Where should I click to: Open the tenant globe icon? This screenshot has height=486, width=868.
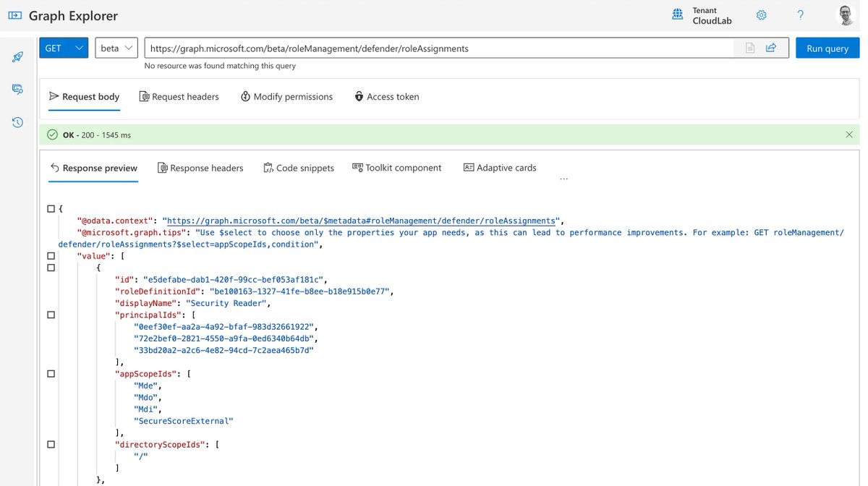678,15
